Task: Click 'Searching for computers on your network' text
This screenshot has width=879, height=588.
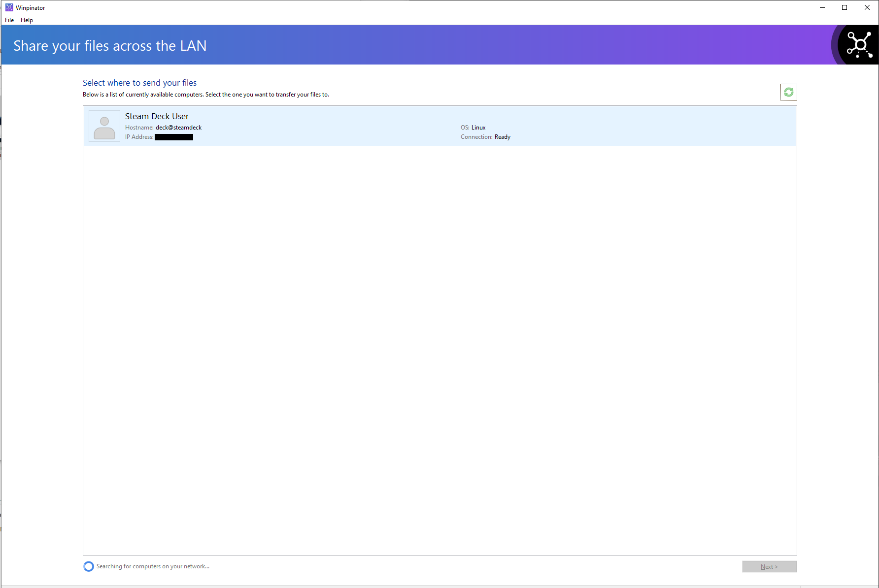Action: 153,566
